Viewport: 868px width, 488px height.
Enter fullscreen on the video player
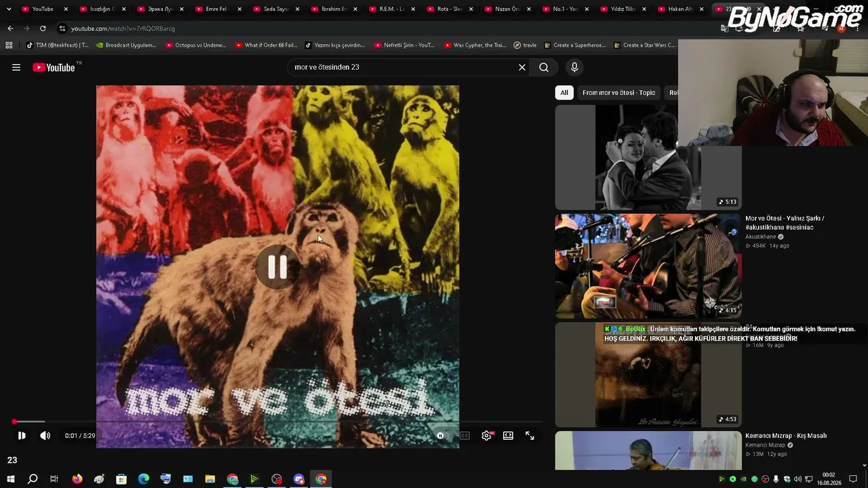tap(530, 436)
